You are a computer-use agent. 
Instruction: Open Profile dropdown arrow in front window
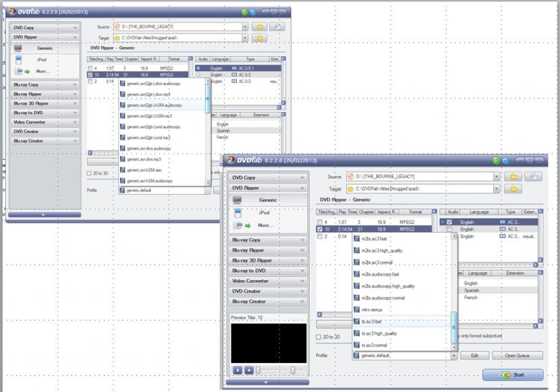(454, 356)
